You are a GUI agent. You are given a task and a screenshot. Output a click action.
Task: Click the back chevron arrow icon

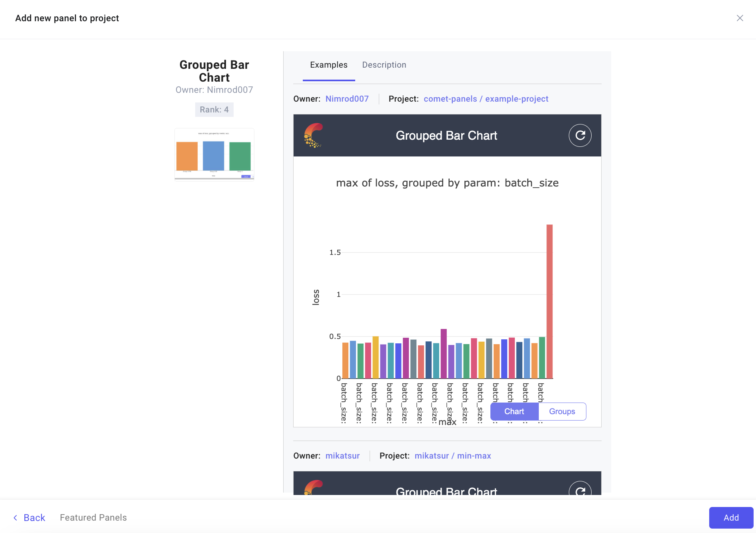click(15, 517)
